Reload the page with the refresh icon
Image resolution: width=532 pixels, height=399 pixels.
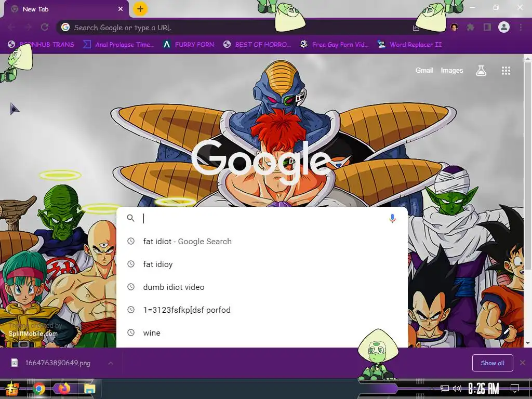pos(45,27)
